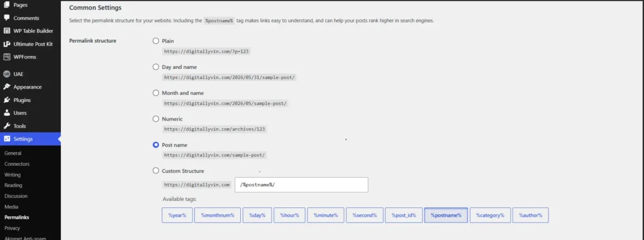This screenshot has height=240, width=644.
Task: Click the Pages menu icon
Action: tap(6, 5)
